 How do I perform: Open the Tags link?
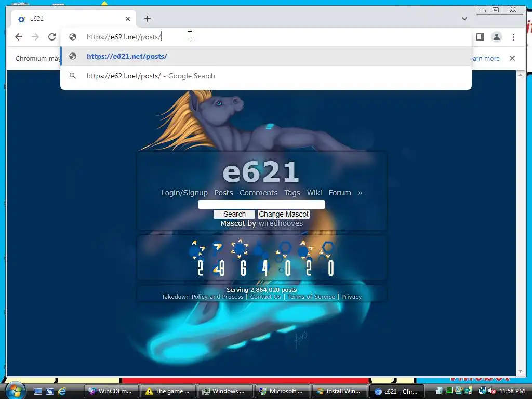click(x=292, y=193)
